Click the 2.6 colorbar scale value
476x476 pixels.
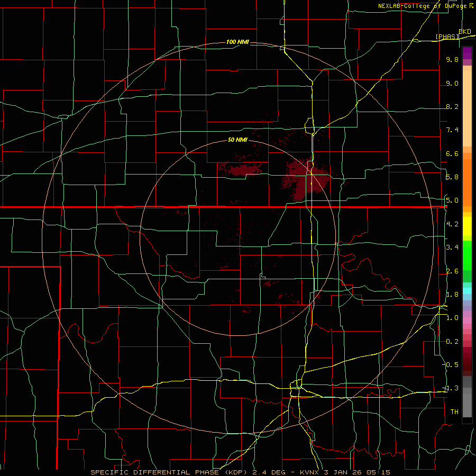click(452, 271)
